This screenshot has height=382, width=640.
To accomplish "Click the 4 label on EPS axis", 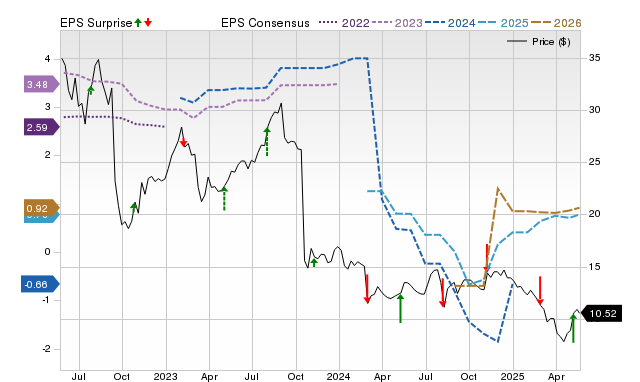I will tap(47, 59).
